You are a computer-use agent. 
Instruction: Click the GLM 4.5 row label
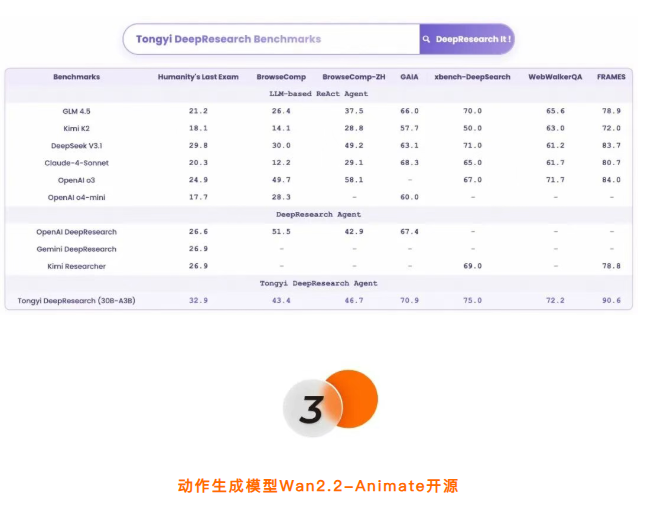[x=76, y=111]
